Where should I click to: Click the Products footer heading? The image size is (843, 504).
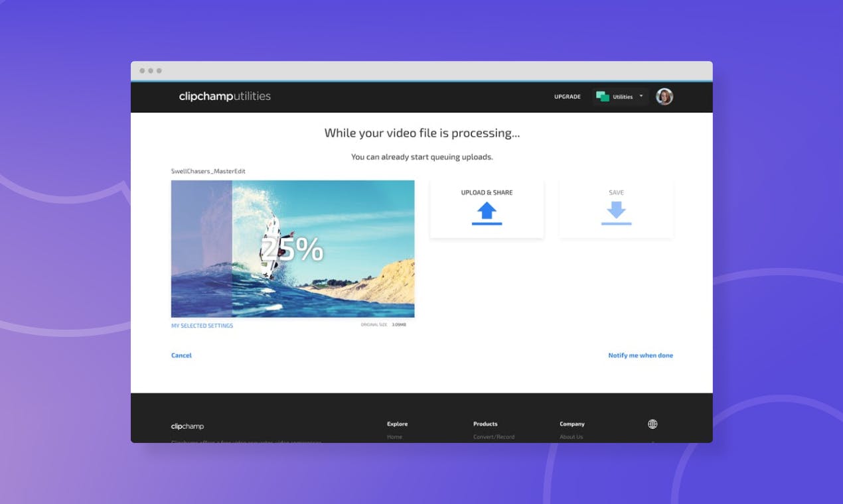485,424
